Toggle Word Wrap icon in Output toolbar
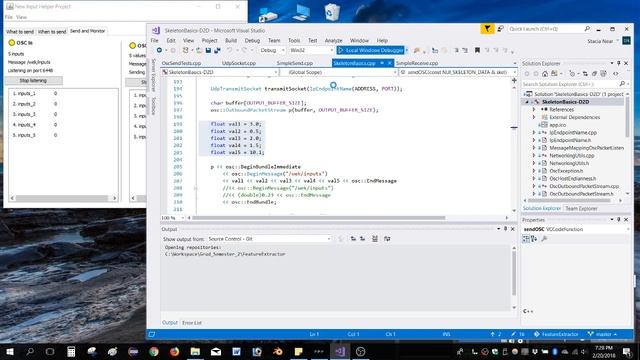The image size is (640, 360). click(387, 239)
